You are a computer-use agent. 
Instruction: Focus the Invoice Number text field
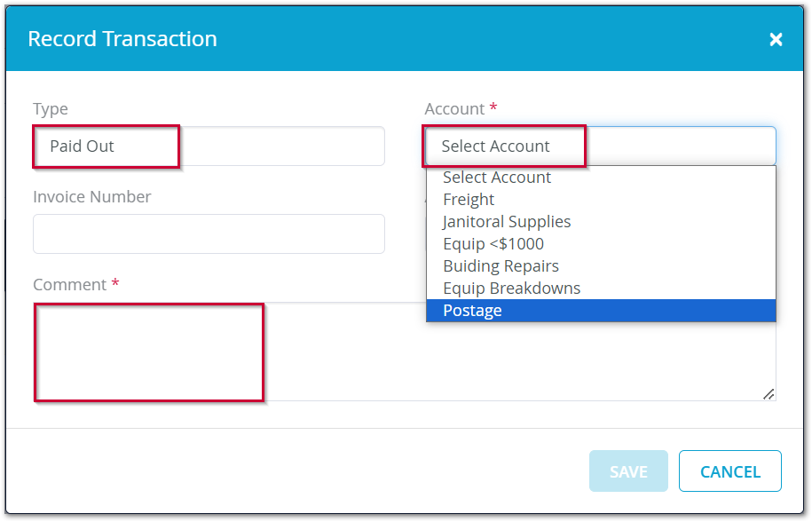click(209, 234)
